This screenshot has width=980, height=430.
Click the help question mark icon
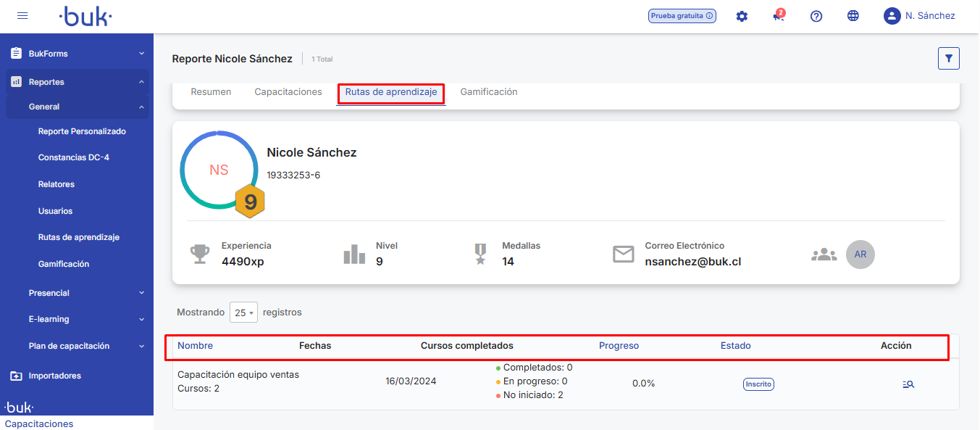pyautogui.click(x=816, y=16)
